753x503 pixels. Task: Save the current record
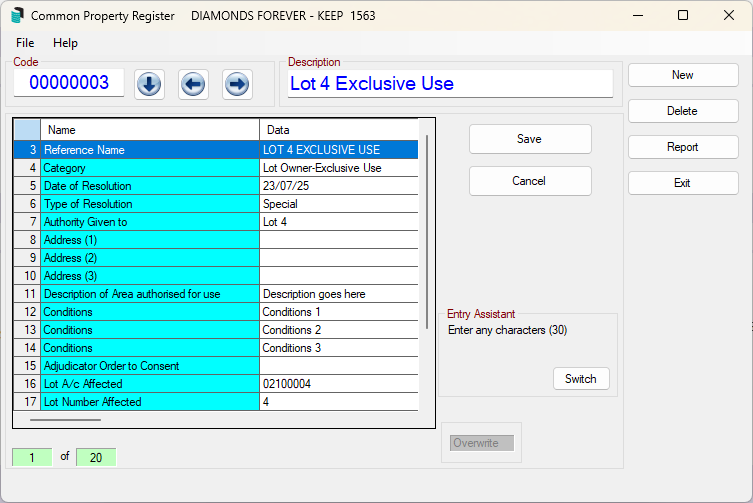pyautogui.click(x=530, y=139)
